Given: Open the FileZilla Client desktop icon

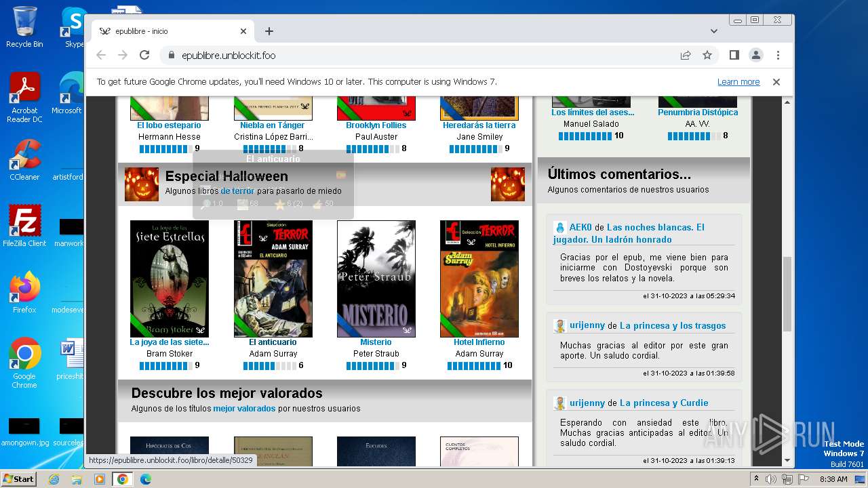Looking at the screenshot, I should pos(24,226).
